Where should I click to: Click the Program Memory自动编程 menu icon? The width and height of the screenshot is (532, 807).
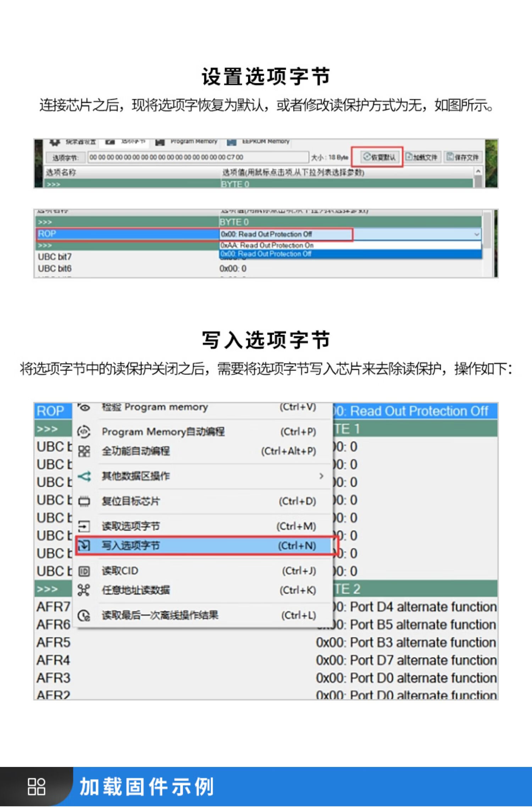click(84, 432)
